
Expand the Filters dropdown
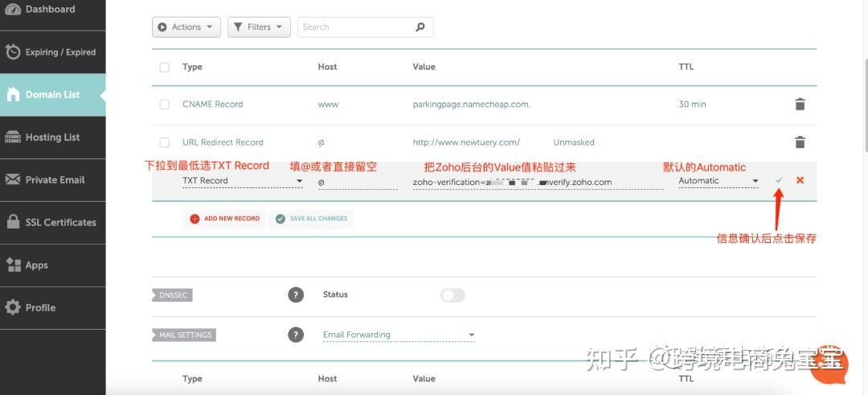[259, 27]
